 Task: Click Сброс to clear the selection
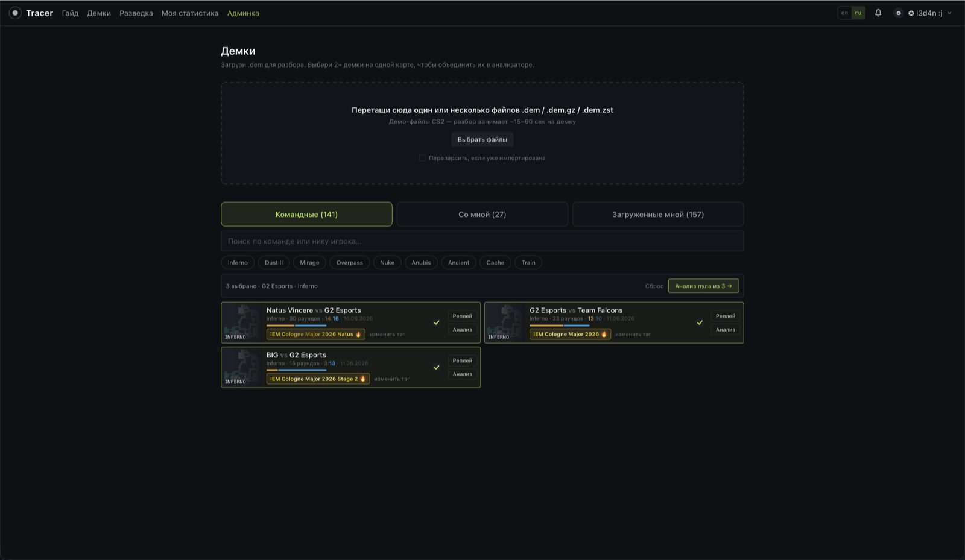[654, 286]
